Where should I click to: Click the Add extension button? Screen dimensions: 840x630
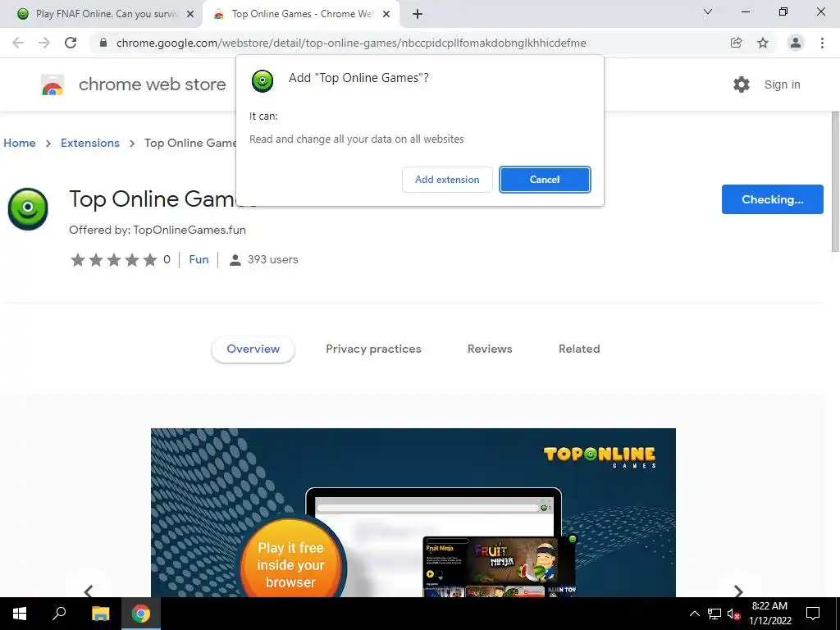pyautogui.click(x=447, y=180)
